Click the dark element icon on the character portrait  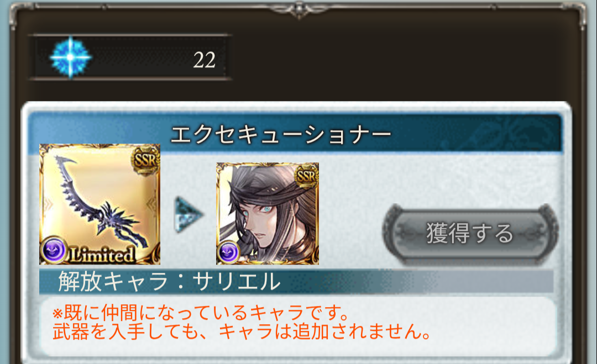click(x=228, y=252)
